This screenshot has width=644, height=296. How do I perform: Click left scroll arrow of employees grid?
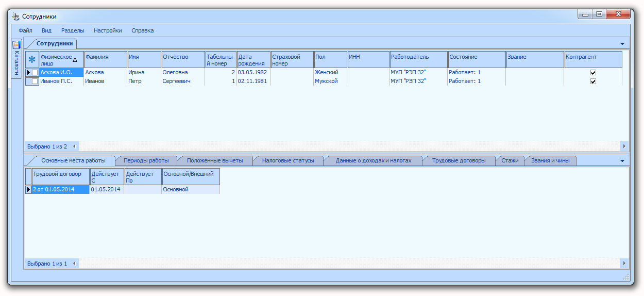74,146
